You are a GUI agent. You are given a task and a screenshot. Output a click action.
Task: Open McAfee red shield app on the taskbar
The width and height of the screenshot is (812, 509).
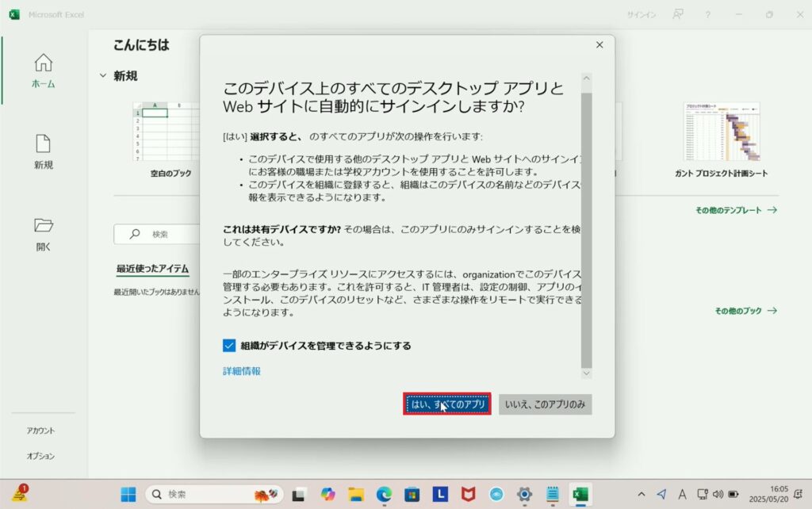coord(468,495)
